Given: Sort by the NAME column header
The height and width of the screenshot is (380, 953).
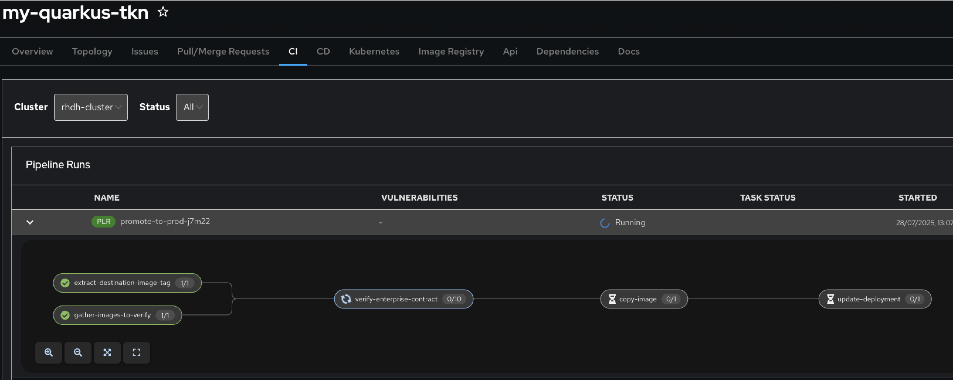Looking at the screenshot, I should 107,198.
